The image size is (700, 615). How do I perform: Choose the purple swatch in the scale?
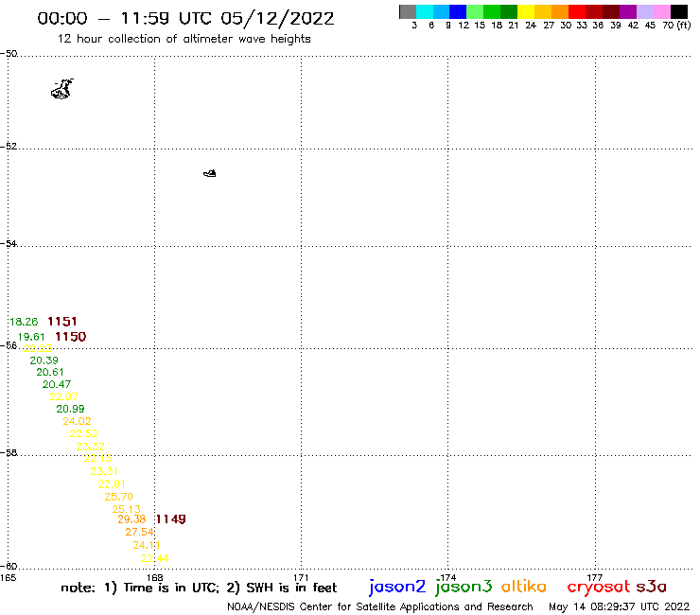(x=628, y=11)
